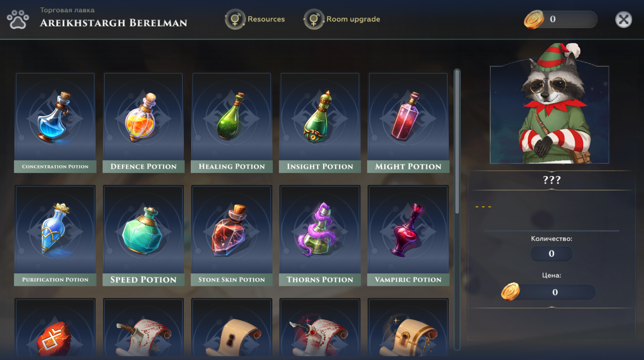Close the shop with X button
Screen dimensions: 644x360
623,20
